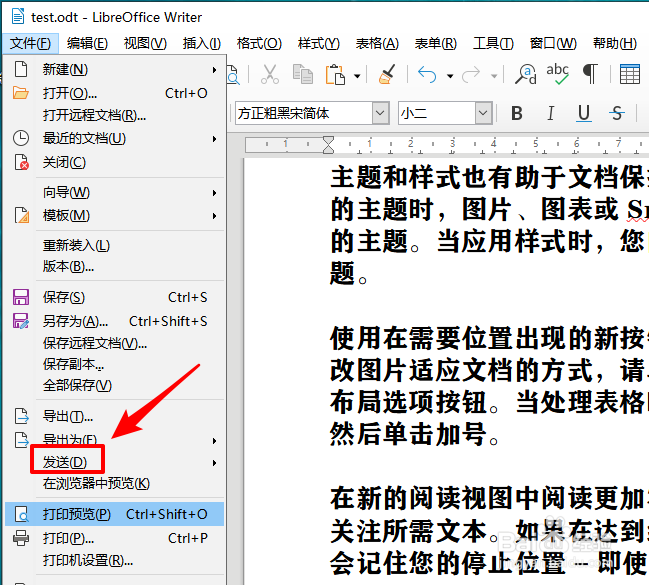Open the 帮助(H) menu
Image resolution: width=649 pixels, height=585 pixels.
[615, 43]
